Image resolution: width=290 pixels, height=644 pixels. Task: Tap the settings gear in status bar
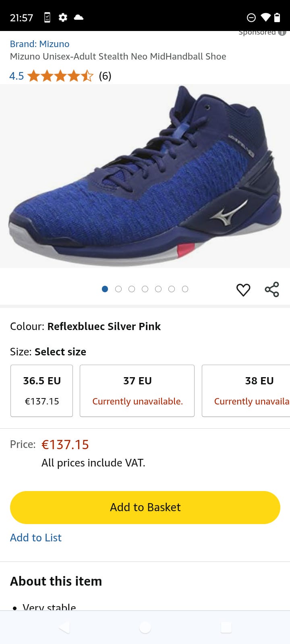63,17
